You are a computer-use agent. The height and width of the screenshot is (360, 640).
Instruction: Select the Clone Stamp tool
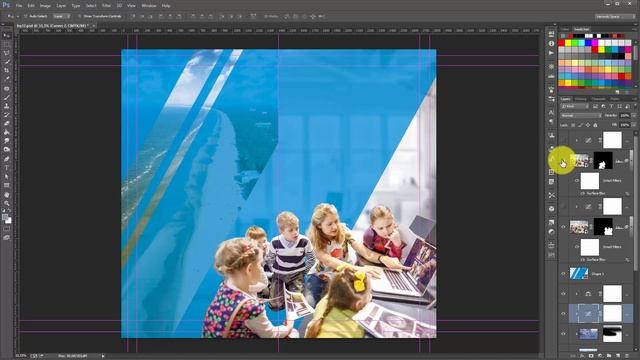tap(7, 106)
